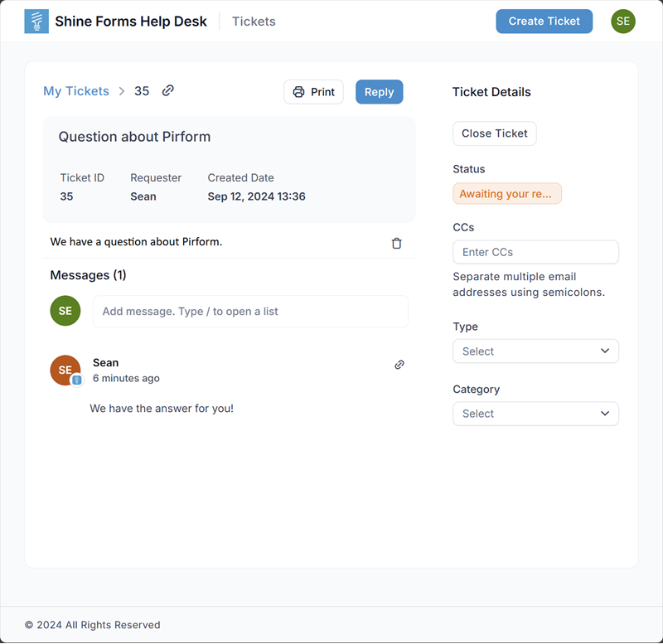Focus the Add message text box
Viewport: 663px width, 644px height.
250,312
